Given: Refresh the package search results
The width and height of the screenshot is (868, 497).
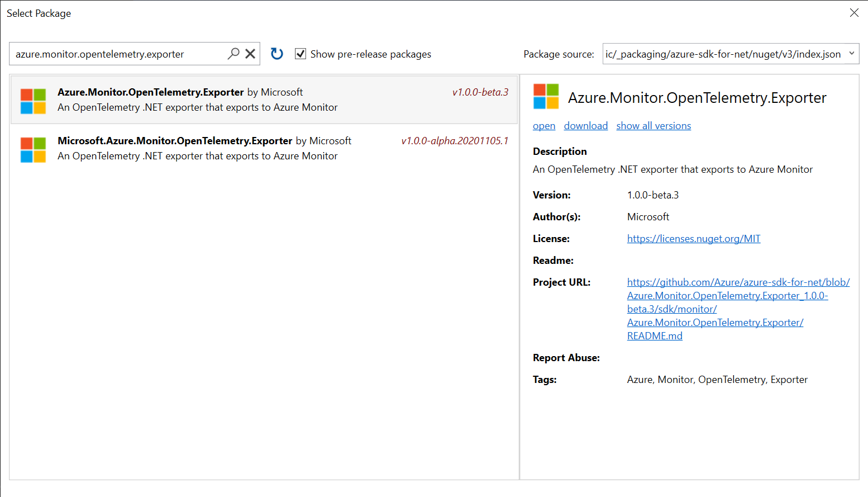Looking at the screenshot, I should coord(276,53).
